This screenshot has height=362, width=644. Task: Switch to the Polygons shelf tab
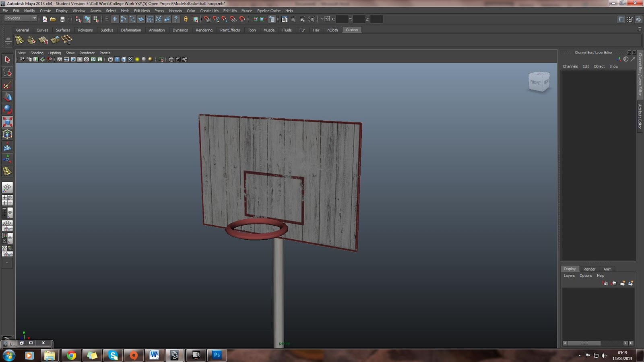point(85,30)
